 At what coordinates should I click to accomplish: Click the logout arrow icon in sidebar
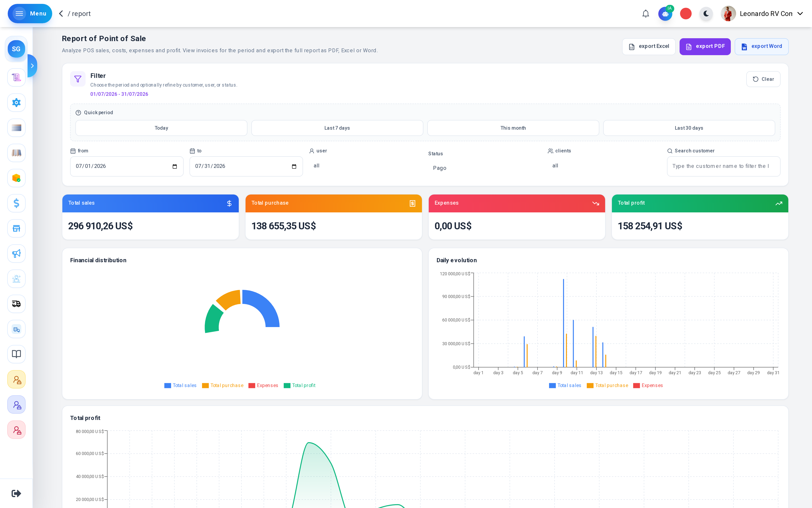tap(16, 493)
